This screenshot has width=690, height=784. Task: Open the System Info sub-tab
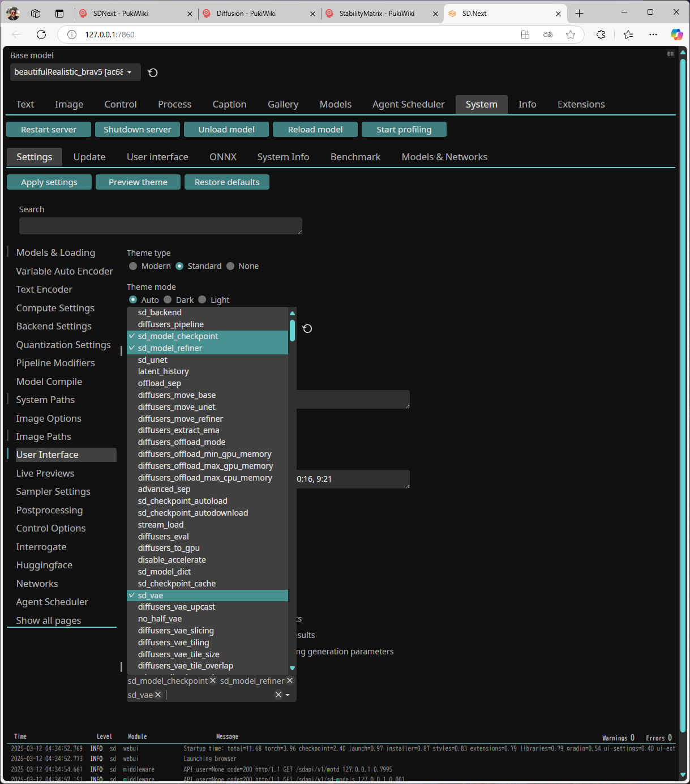[283, 157]
